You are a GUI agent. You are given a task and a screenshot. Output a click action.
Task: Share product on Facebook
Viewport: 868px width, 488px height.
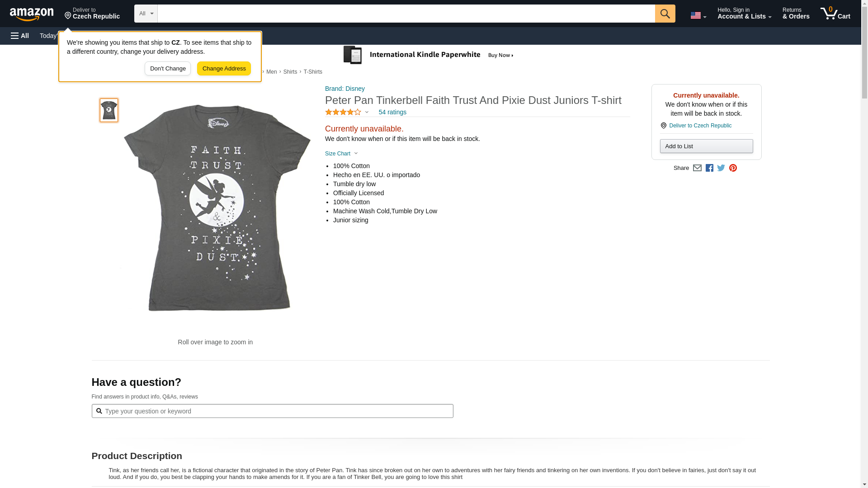(x=709, y=168)
